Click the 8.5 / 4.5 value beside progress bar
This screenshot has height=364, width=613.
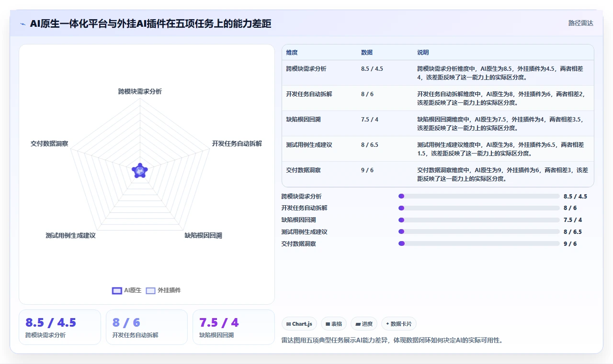(575, 197)
